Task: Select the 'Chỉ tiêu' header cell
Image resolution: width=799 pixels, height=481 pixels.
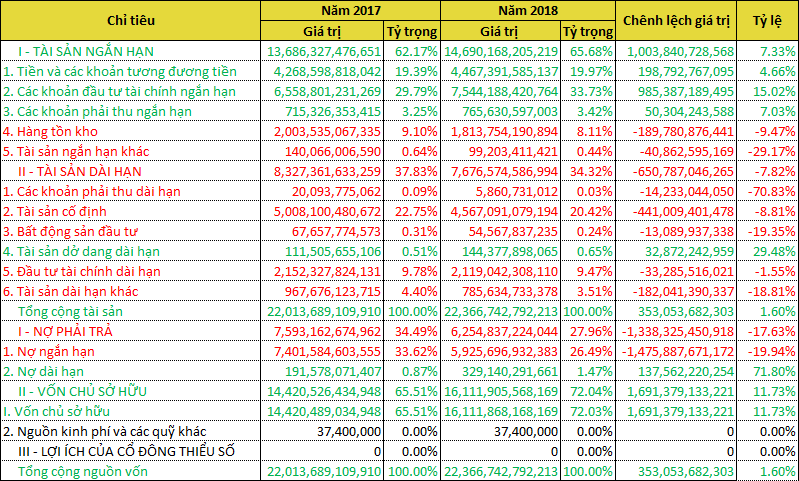Action: pyautogui.click(x=131, y=21)
